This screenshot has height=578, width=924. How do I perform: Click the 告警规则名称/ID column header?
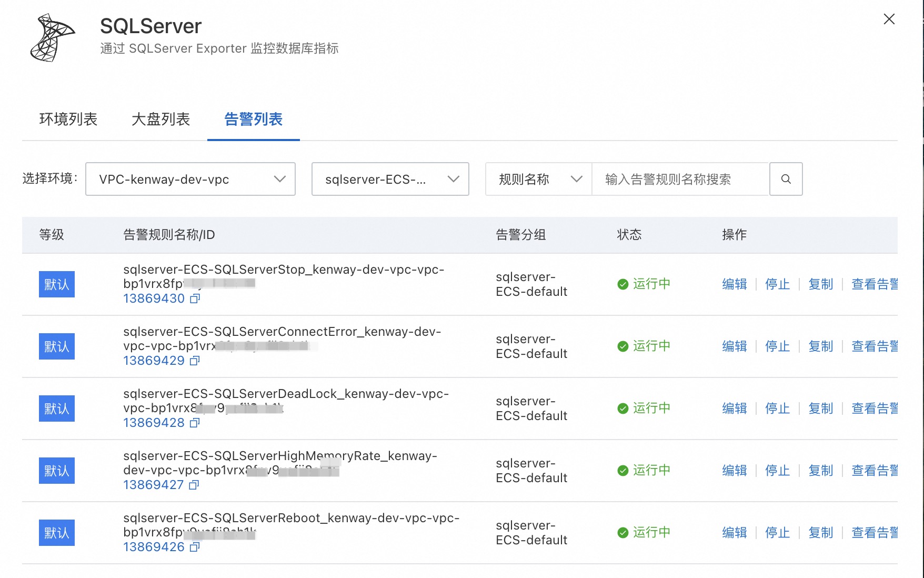click(169, 235)
